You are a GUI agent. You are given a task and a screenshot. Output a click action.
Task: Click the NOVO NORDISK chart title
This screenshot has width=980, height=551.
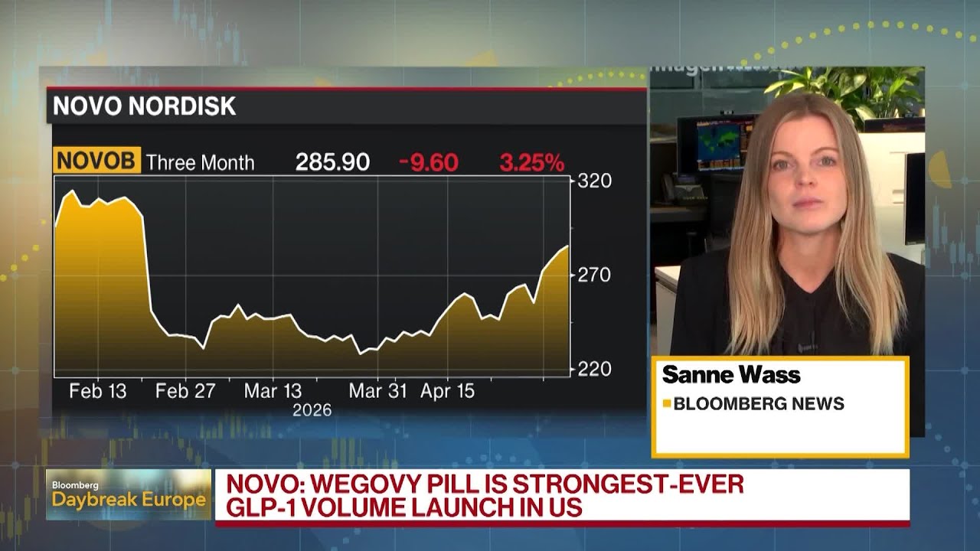(x=144, y=106)
